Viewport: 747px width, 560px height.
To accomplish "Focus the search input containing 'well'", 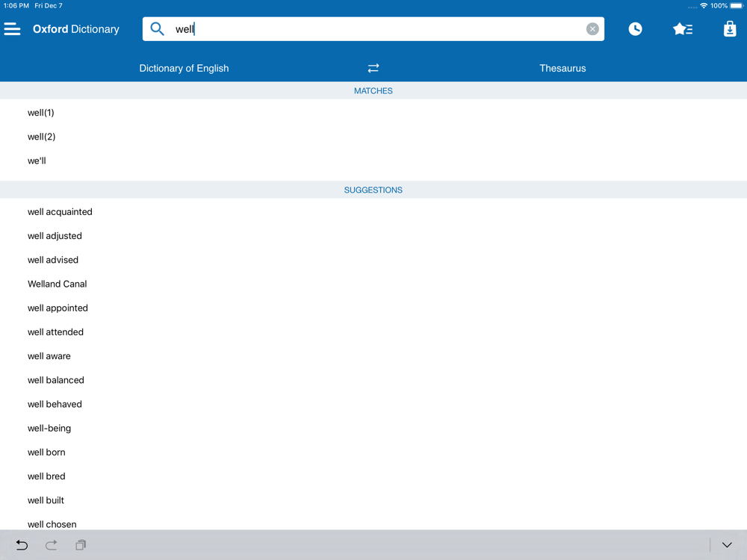I will 373,29.
